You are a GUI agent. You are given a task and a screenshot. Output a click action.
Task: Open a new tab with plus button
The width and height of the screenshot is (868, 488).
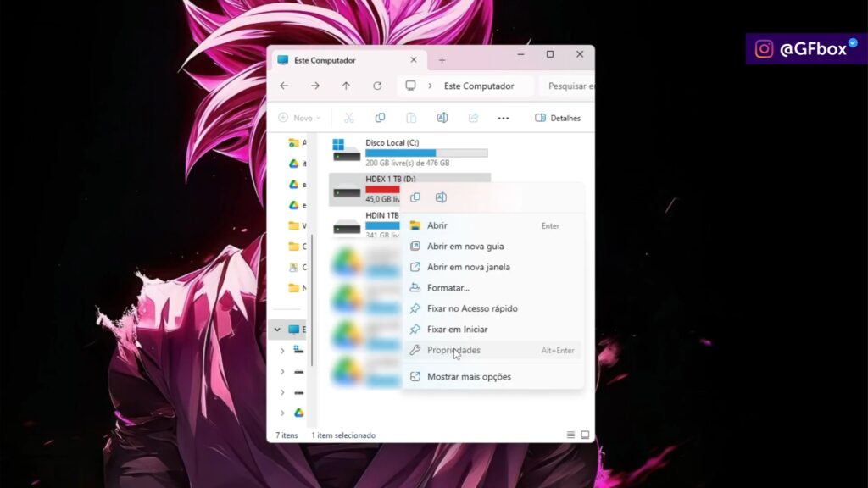pos(442,60)
